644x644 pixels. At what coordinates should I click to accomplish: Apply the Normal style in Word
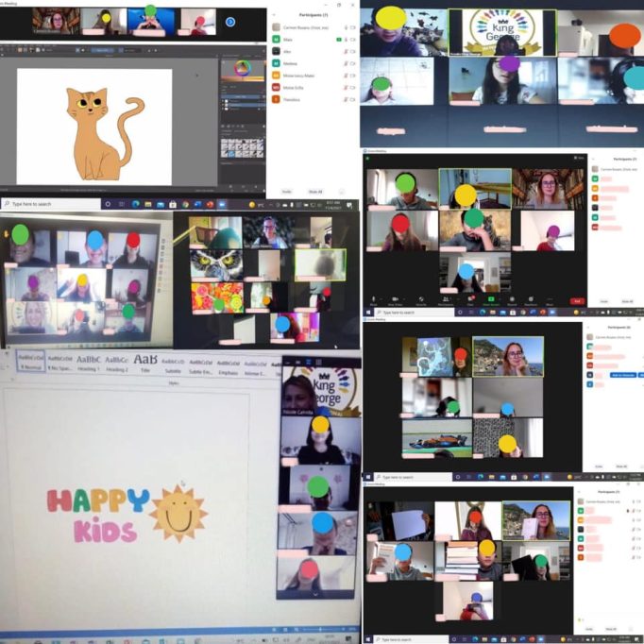click(31, 362)
